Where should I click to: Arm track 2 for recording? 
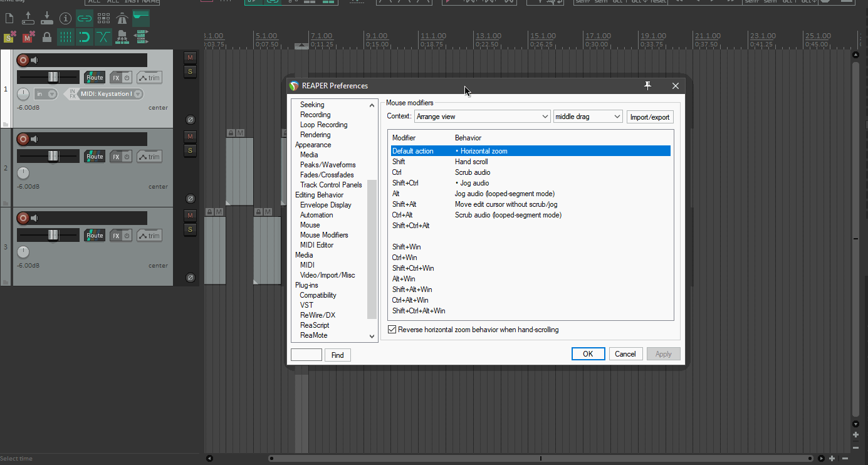click(x=23, y=139)
